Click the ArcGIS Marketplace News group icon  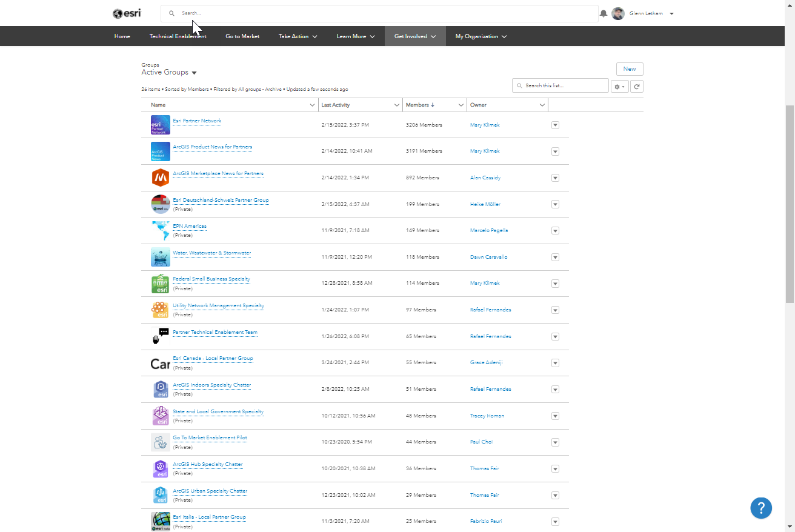(x=159, y=178)
